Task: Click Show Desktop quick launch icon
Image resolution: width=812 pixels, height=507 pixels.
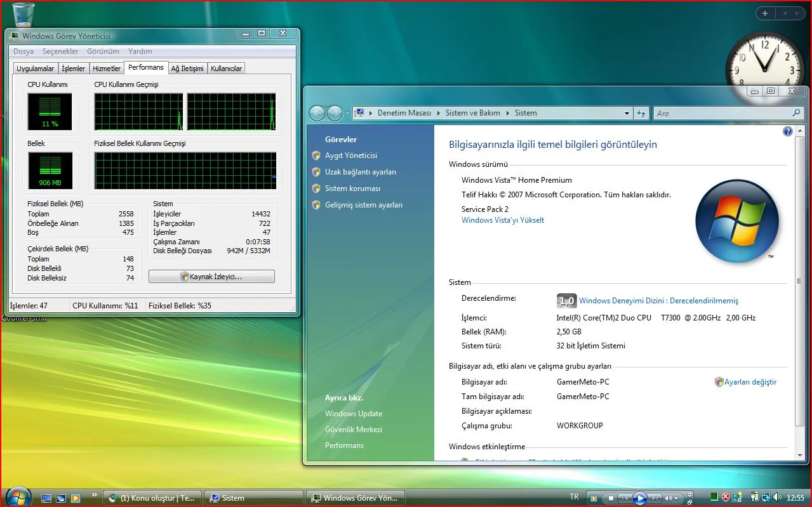Action: pyautogui.click(x=46, y=498)
